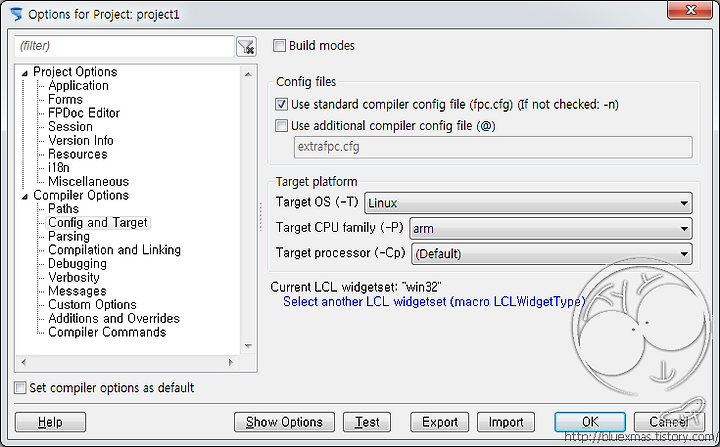Open the Miscellaneous options page
720x447 pixels.
(x=89, y=181)
